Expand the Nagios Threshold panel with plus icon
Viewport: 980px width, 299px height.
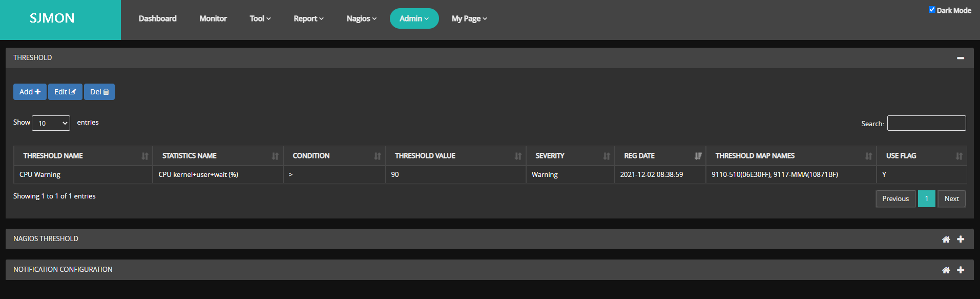click(x=961, y=240)
